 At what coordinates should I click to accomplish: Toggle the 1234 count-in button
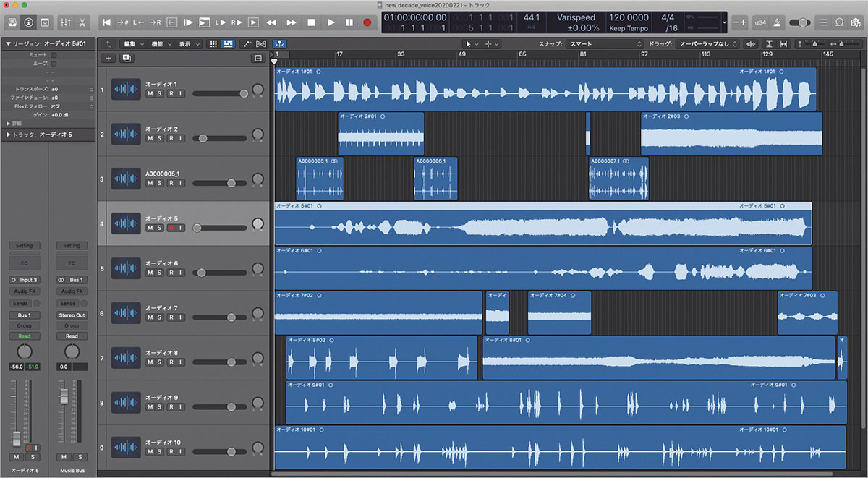click(x=761, y=22)
